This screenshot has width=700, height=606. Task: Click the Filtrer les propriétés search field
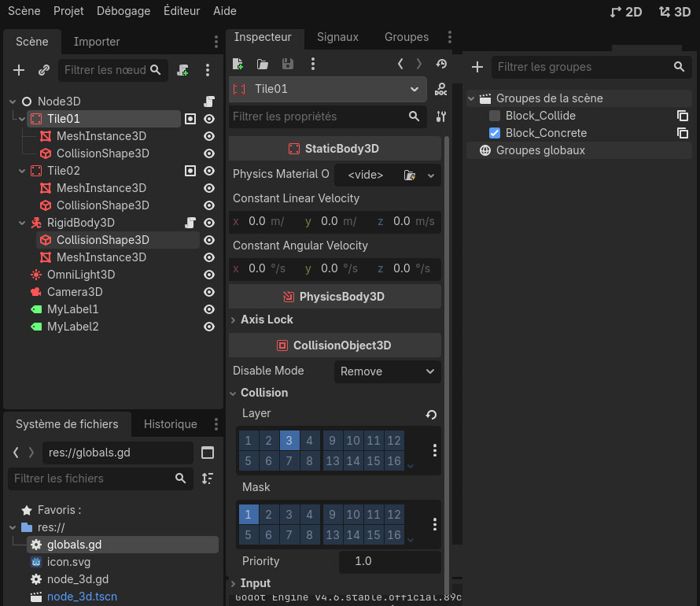pos(319,116)
